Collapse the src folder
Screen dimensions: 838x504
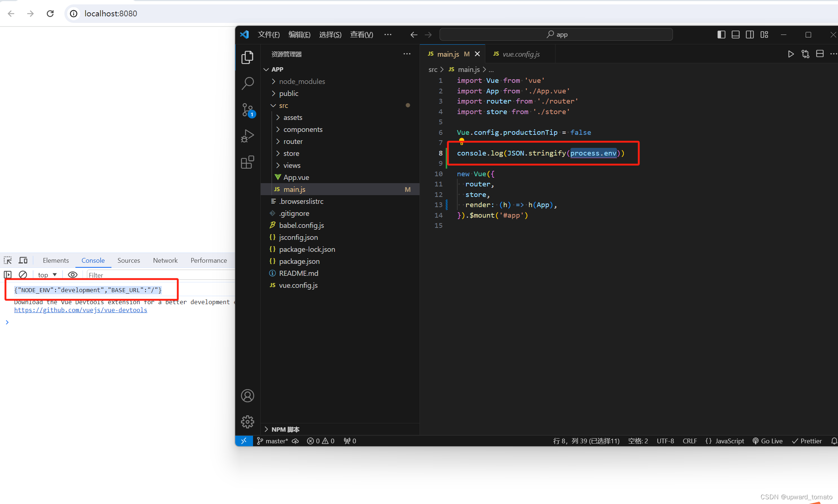[283, 105]
